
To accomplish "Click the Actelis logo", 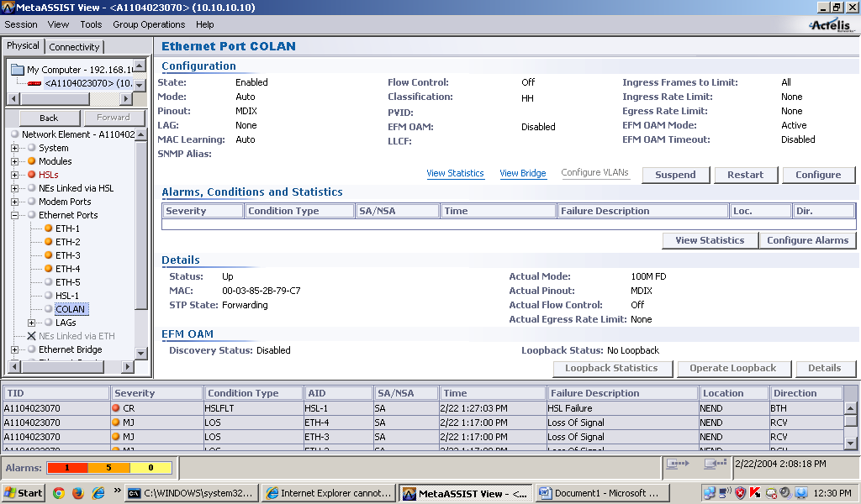I will [828, 24].
